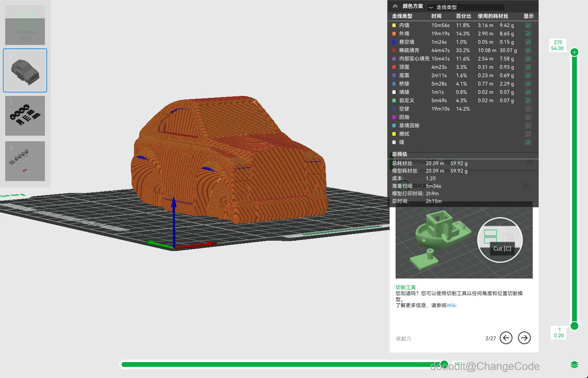Viewport: 588px width, 378px height.
Task: Enable the 空驶 travel display checkbox
Action: 528,109
